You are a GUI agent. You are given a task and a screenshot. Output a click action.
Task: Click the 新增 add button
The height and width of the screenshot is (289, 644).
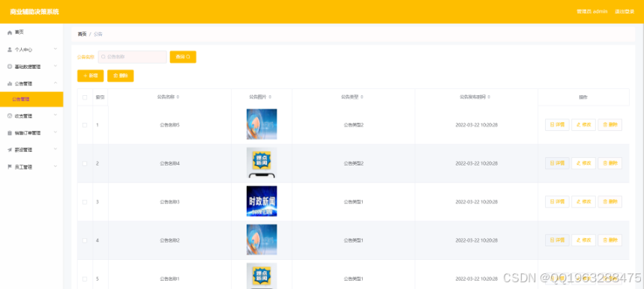click(91, 76)
